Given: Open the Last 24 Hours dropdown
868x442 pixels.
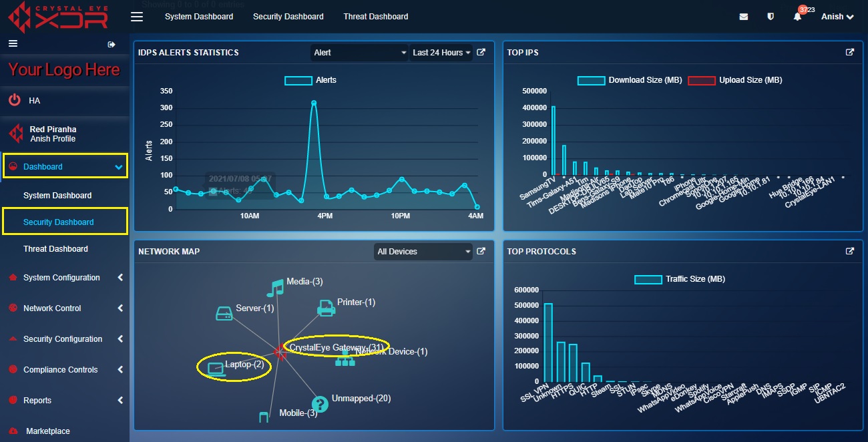Looking at the screenshot, I should click(x=441, y=53).
